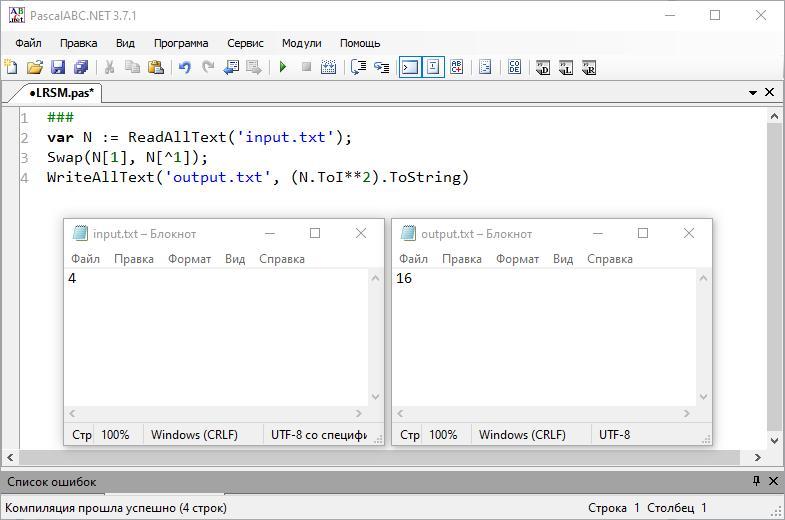
Task: Copy selection using the copy icon
Action: [132, 67]
